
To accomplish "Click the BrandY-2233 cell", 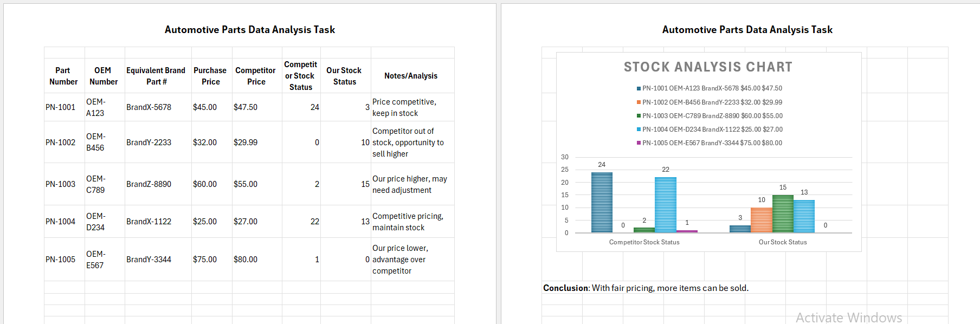I will (149, 142).
